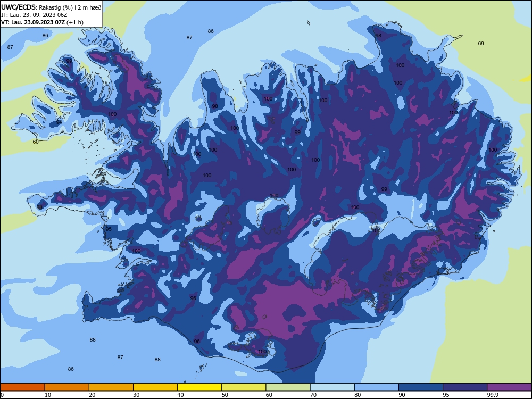Select the 90–95 medium blue legend swatch
Image resolution: width=532 pixels, height=399 pixels.
(421, 387)
